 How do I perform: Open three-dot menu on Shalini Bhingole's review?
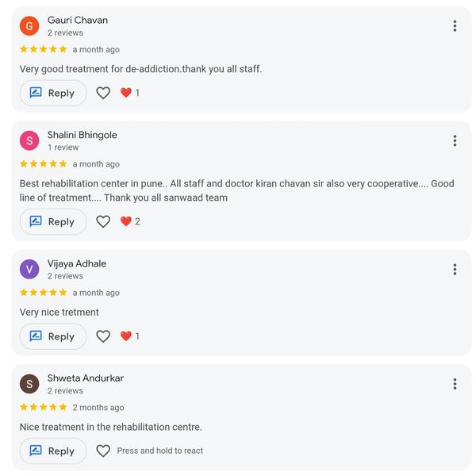455,141
